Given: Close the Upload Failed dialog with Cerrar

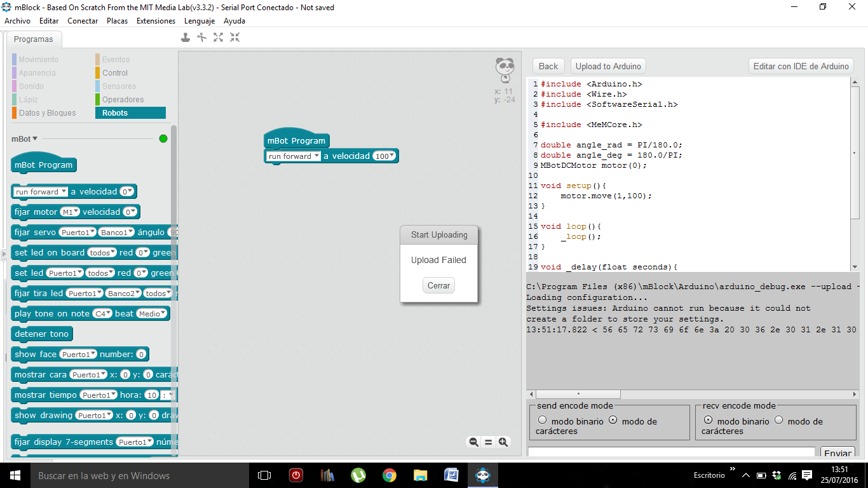Looking at the screenshot, I should coord(438,286).
